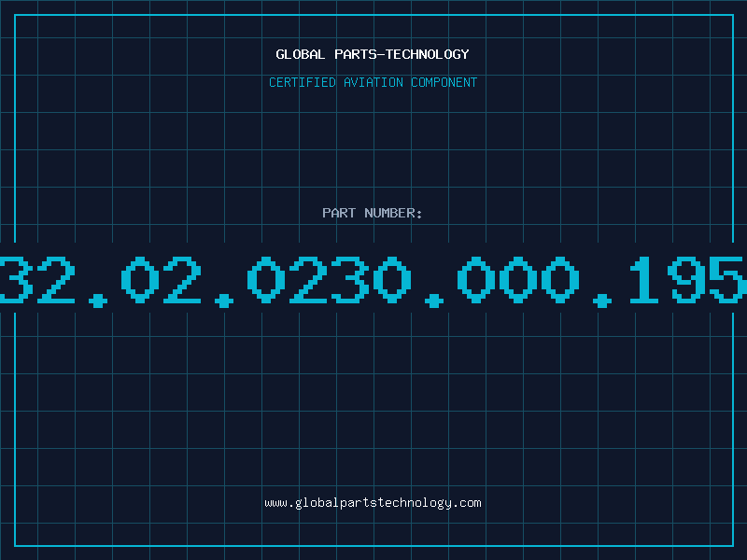The width and height of the screenshot is (747, 560).
Task: Click the GLOBAL PARTS-TECHNOLOGY heading
Action: point(373,54)
